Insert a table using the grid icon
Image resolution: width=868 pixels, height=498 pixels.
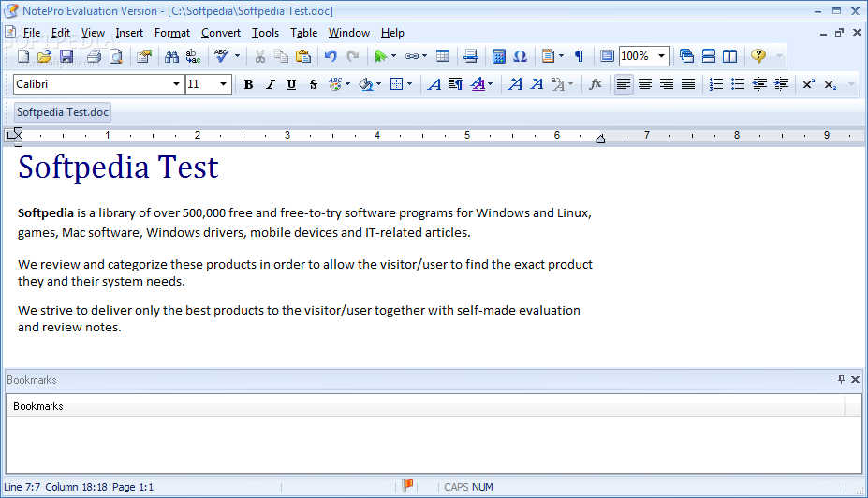click(x=443, y=56)
